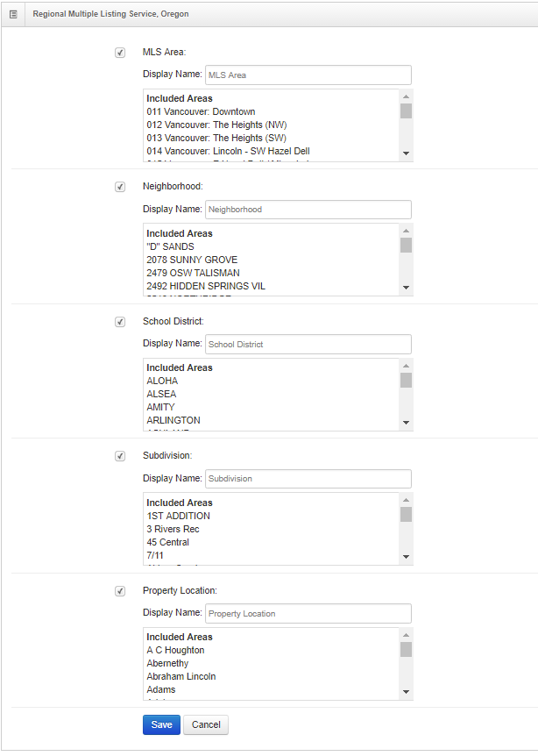The width and height of the screenshot is (538, 756).
Task: Focus the MLS Area Display Name field
Action: tap(308, 75)
